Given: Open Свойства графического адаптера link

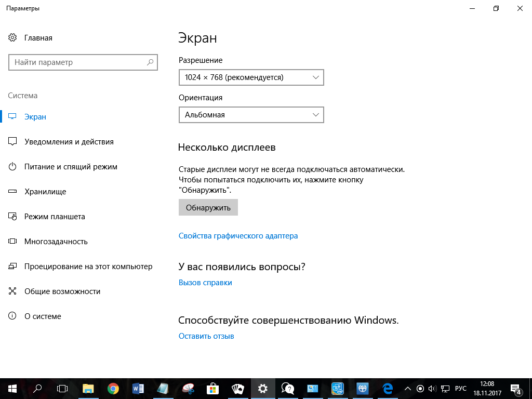Looking at the screenshot, I should [238, 236].
